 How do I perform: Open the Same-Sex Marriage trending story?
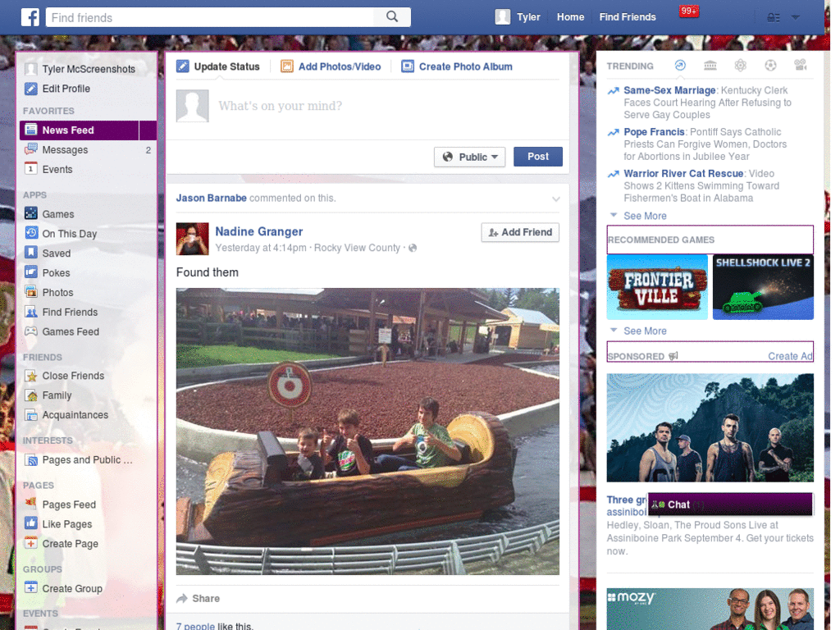[669, 90]
